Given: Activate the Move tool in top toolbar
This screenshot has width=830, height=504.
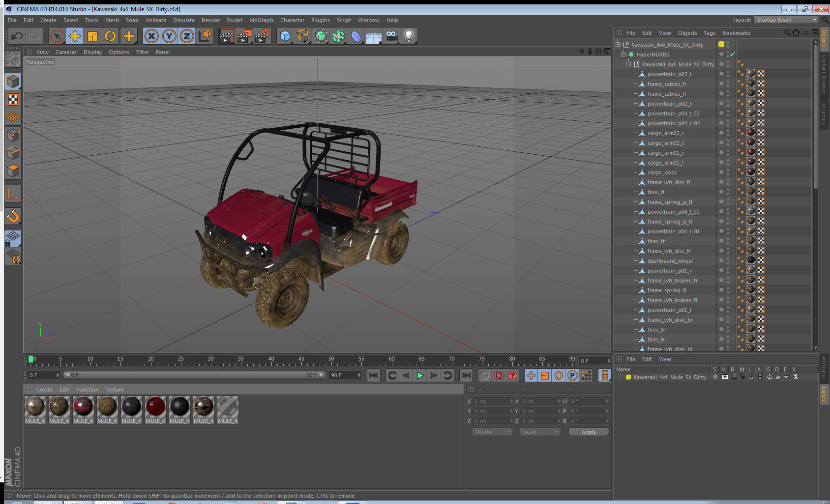Looking at the screenshot, I should [x=75, y=36].
